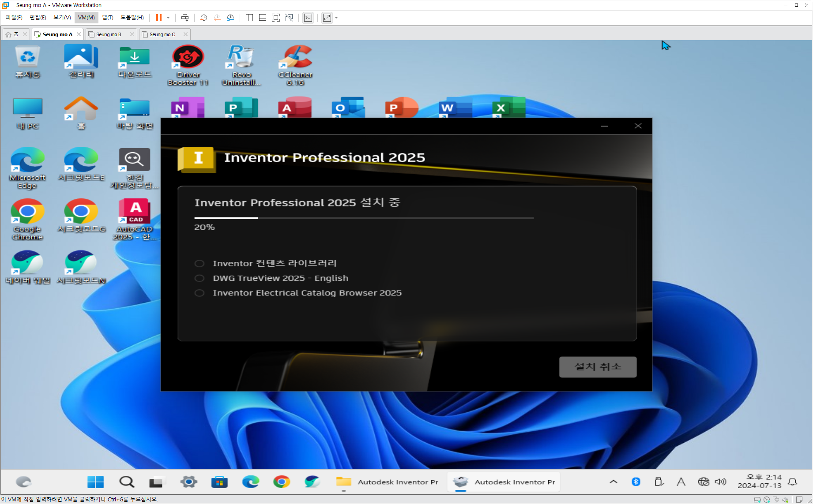Click Electrical Catalog Browser status circle
The width and height of the screenshot is (813, 504).
pyautogui.click(x=199, y=293)
